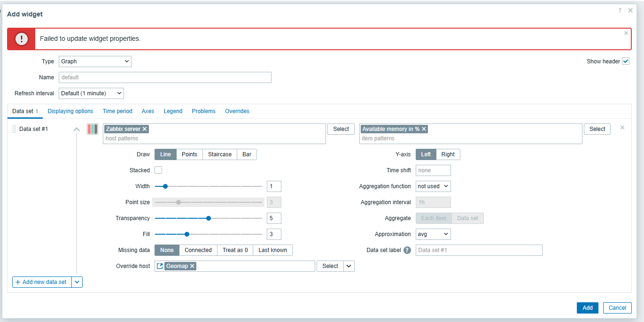Remove the Geomap override host tag
Viewport: 644px width, 322px height.
point(192,266)
